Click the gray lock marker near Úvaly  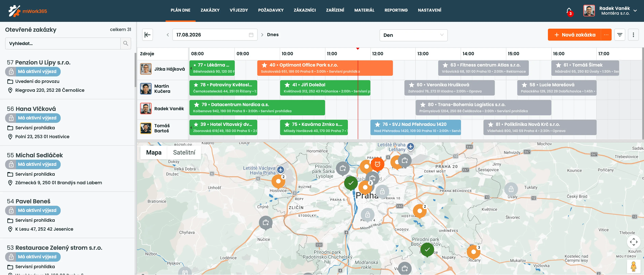[x=511, y=189]
